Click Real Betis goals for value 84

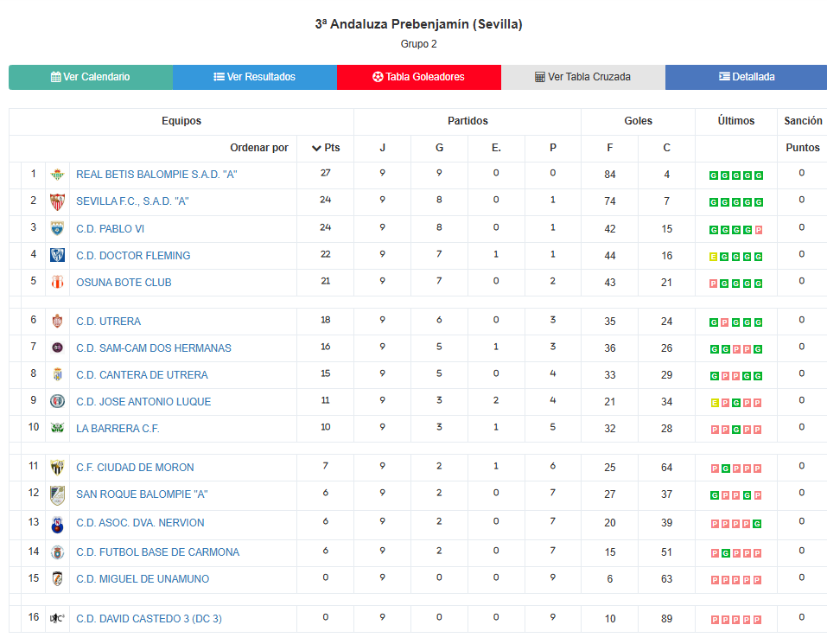pos(610,175)
